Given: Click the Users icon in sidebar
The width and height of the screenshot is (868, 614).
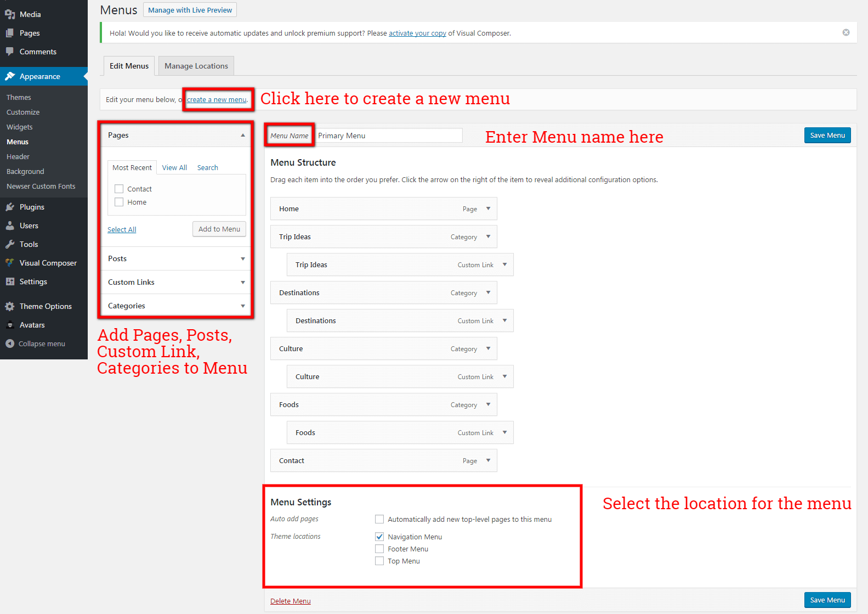Looking at the screenshot, I should [x=10, y=226].
